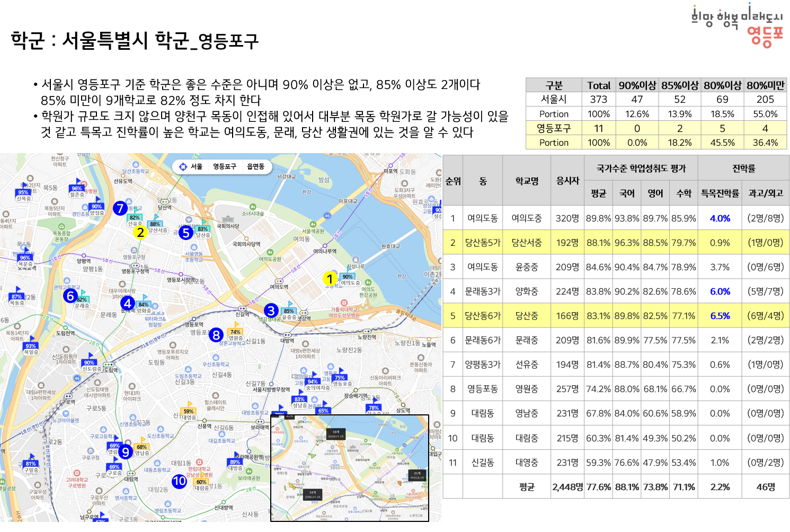Select the 국가수준 학업성취도 평가 header

[642, 168]
